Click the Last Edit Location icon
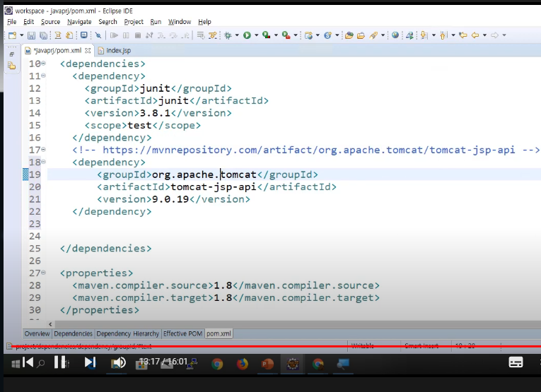This screenshot has width=541, height=392. coord(463,35)
